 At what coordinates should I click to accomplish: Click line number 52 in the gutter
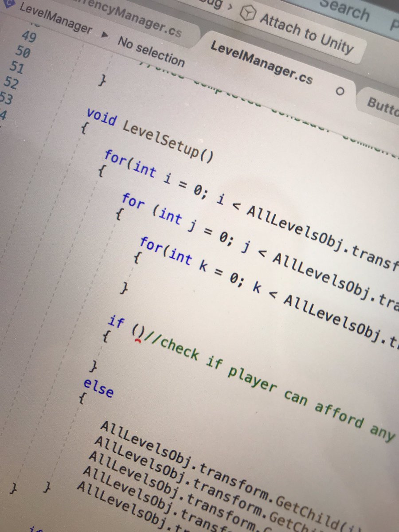[11, 83]
